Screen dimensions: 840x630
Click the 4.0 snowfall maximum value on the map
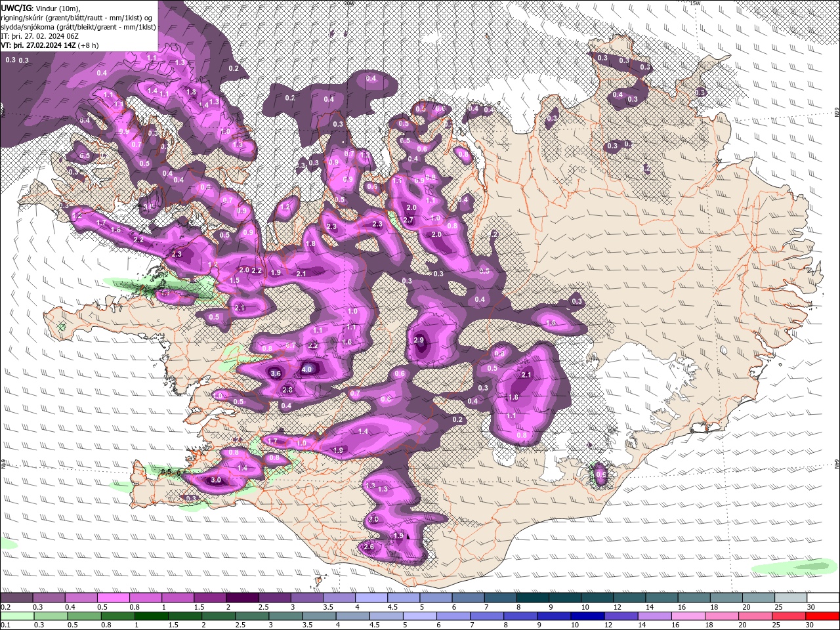306,369
